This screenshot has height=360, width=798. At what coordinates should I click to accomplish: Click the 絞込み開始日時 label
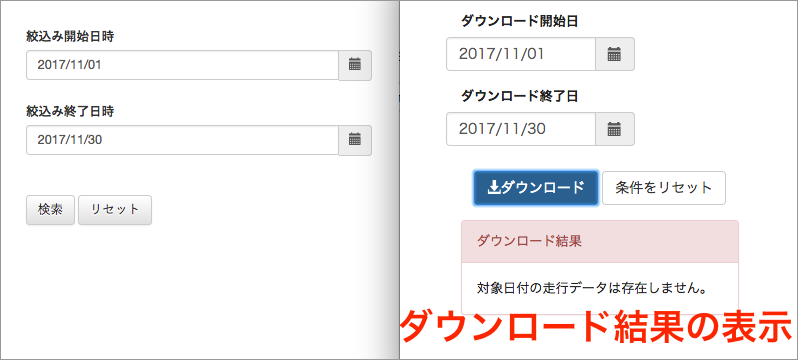70,36
